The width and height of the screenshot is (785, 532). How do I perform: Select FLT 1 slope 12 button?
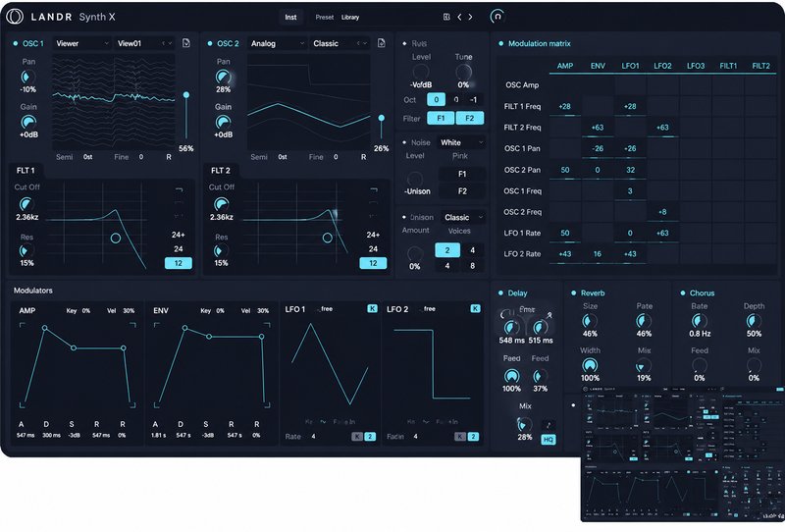coord(179,263)
